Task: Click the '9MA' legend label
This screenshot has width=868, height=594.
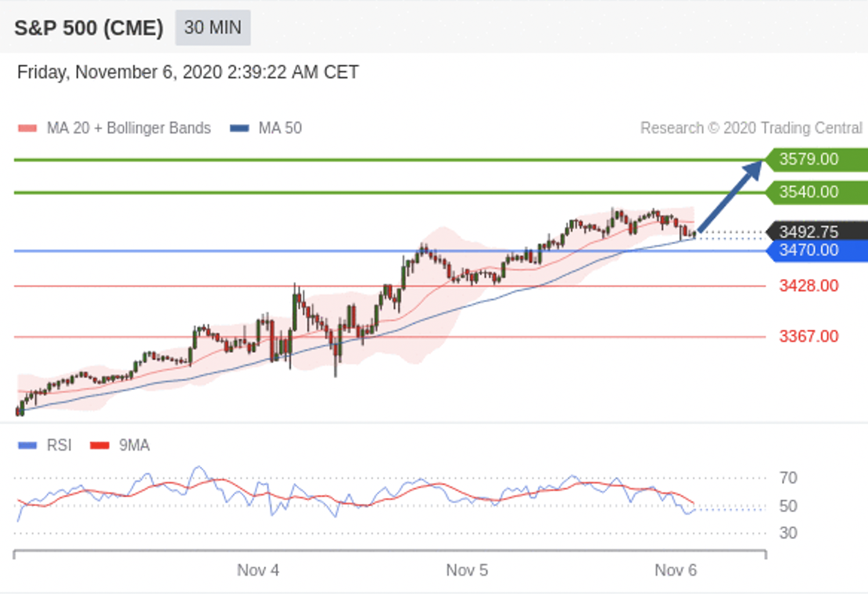Action: tap(134, 445)
